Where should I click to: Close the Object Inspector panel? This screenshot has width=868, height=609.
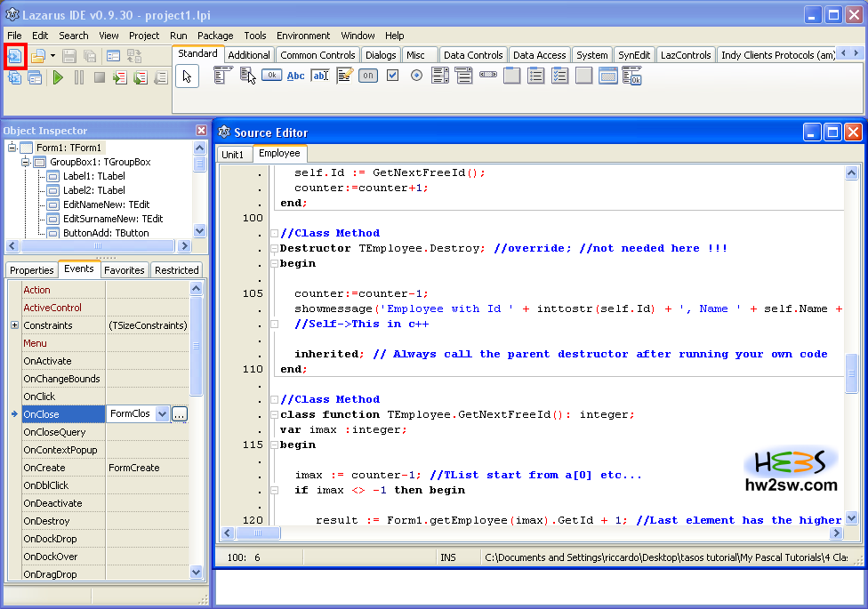pyautogui.click(x=202, y=130)
